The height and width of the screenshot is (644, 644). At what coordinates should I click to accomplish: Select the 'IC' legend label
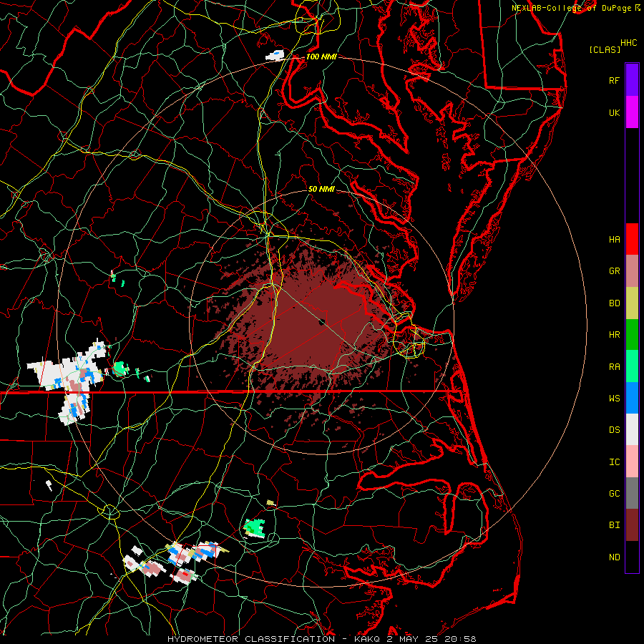[614, 462]
